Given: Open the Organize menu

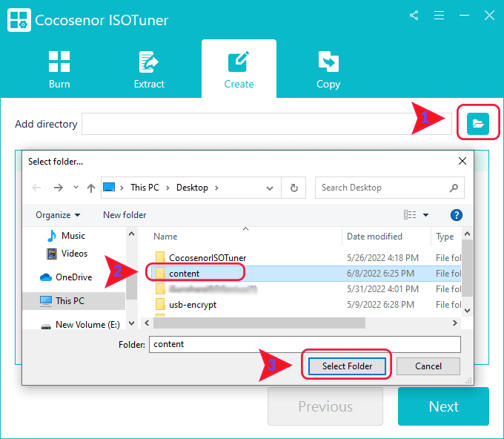Looking at the screenshot, I should click(58, 215).
